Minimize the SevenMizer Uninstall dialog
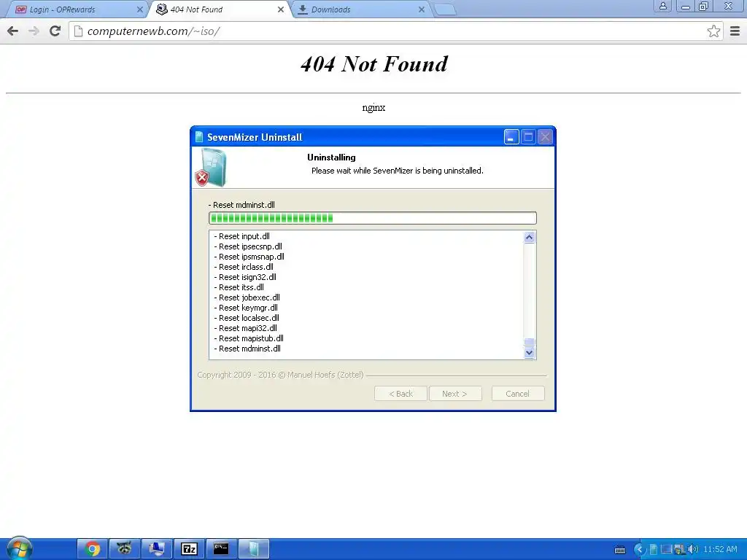The image size is (747, 560). [x=511, y=137]
